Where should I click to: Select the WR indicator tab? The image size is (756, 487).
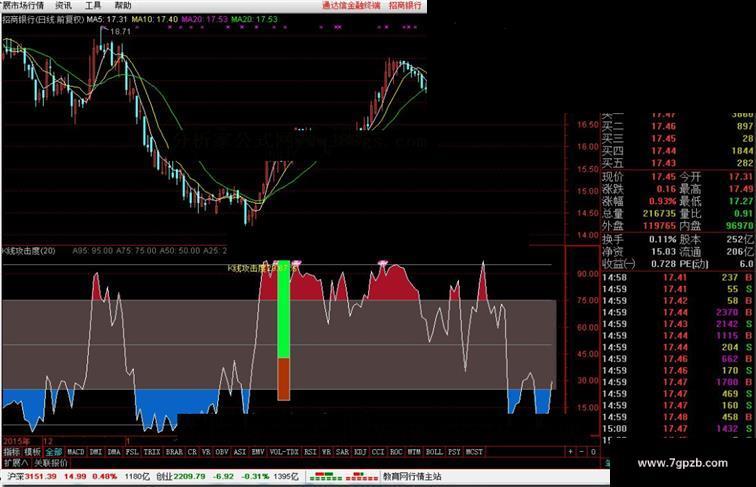point(326,452)
